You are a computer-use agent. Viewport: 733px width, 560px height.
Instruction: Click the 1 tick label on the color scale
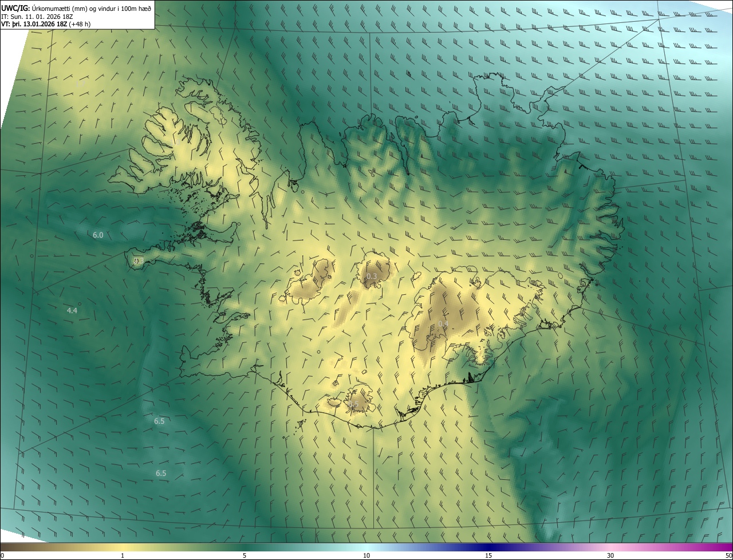123,555
